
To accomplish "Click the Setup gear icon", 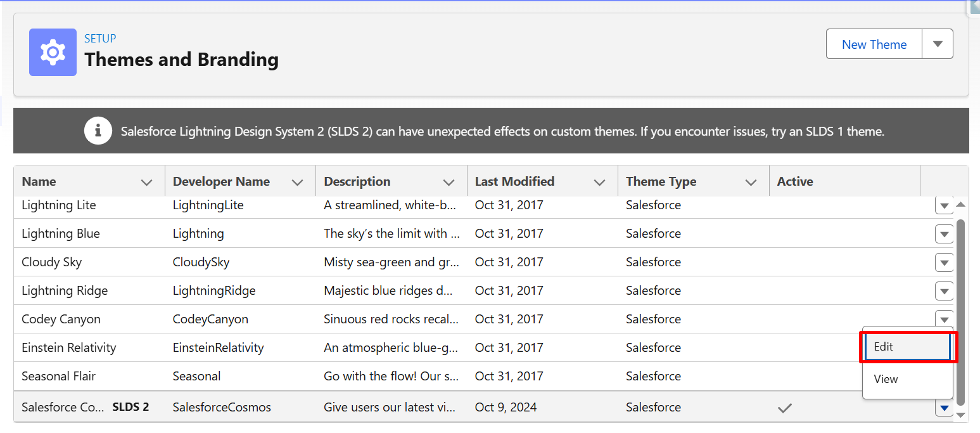I will point(53,52).
